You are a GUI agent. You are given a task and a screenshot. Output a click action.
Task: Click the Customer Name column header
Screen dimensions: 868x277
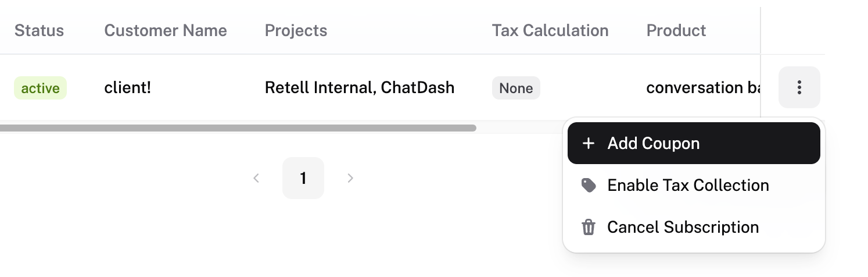coord(166,30)
